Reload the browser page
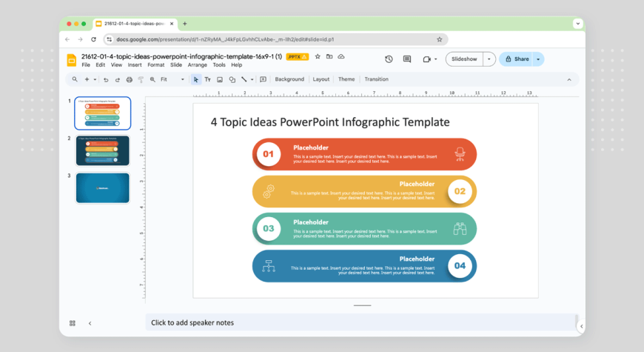This screenshot has height=352, width=644. pyautogui.click(x=94, y=39)
